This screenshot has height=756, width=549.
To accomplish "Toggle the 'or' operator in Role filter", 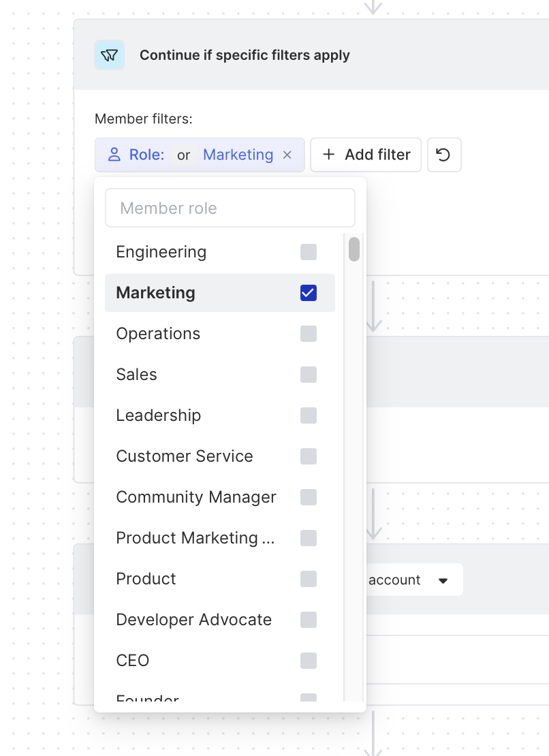I will 183,155.
